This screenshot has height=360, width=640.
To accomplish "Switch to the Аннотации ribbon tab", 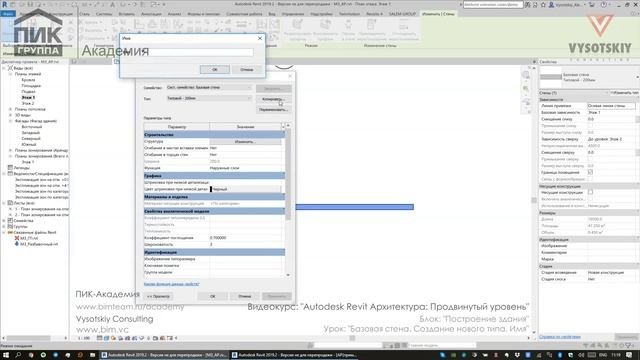I will tap(151, 14).
